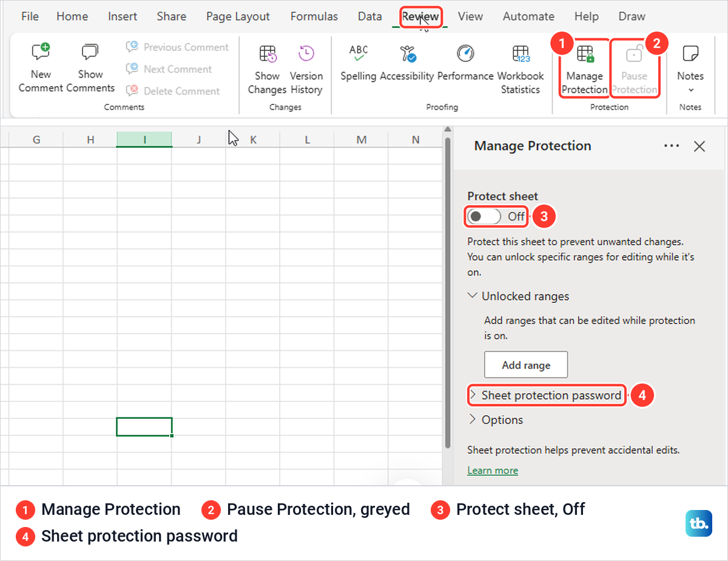Follow the Learn more link
This screenshot has width=728, height=561.
(493, 471)
